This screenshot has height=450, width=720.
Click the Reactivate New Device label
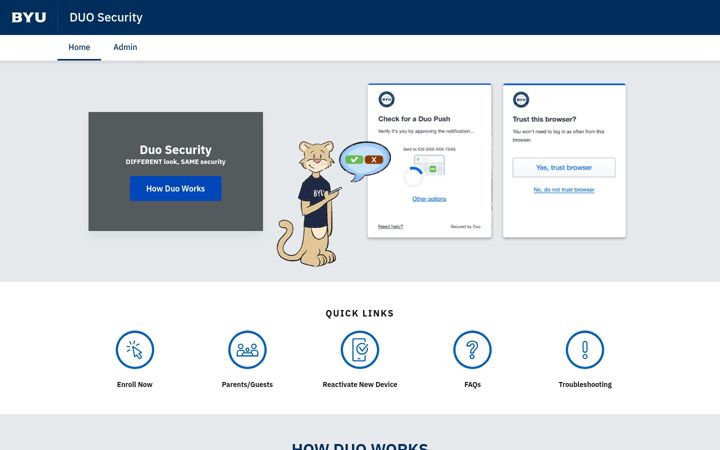coord(360,384)
